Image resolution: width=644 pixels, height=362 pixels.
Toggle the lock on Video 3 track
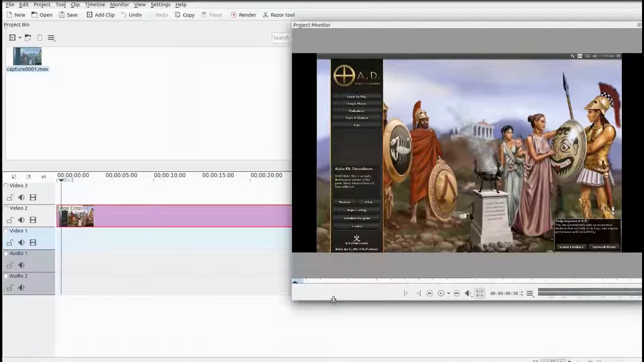pos(10,198)
